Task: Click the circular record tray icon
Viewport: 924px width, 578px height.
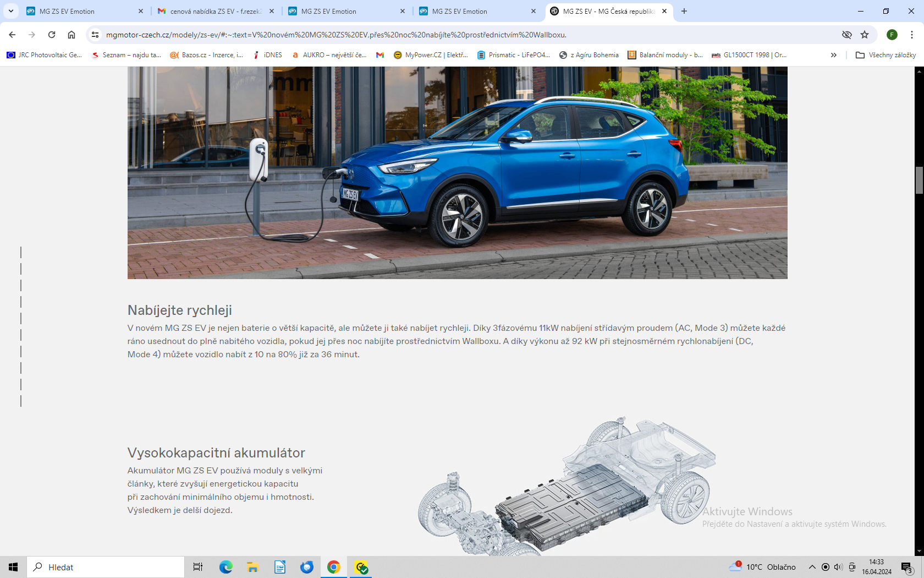Action: click(x=826, y=567)
